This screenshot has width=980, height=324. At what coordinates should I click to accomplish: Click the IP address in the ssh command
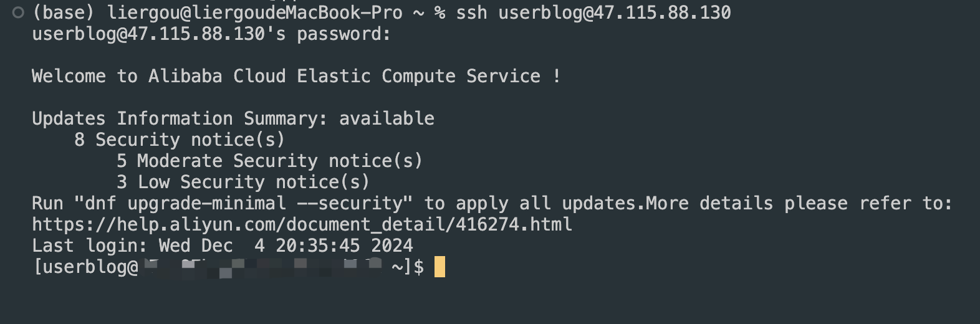pos(661,12)
